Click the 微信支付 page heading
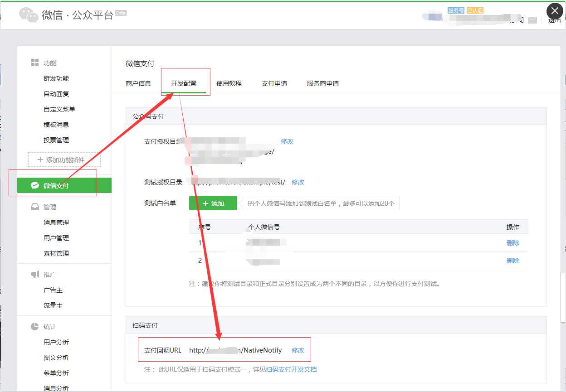Screen dimensions: 566x392 click(140, 64)
